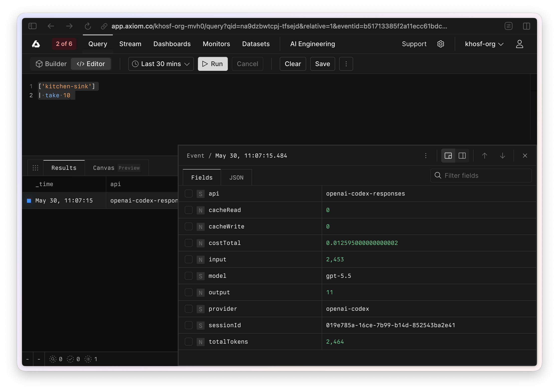Click the results grid handle icon
This screenshot has width=559, height=392.
[x=35, y=168]
